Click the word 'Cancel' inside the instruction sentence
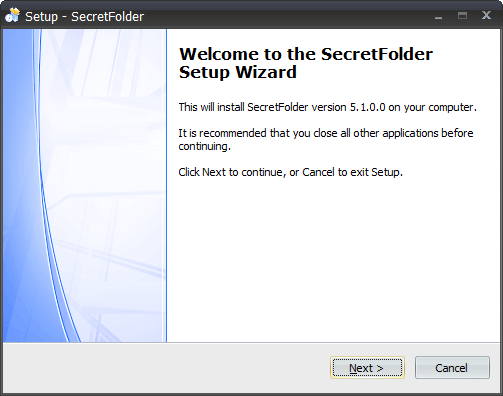Image resolution: width=503 pixels, height=396 pixels. (x=318, y=172)
